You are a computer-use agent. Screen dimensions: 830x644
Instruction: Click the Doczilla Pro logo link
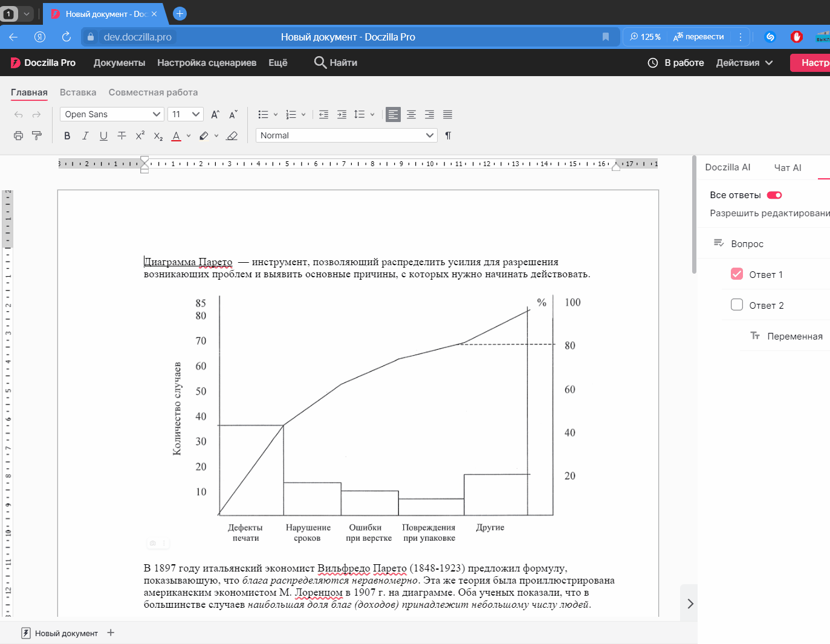coord(43,63)
